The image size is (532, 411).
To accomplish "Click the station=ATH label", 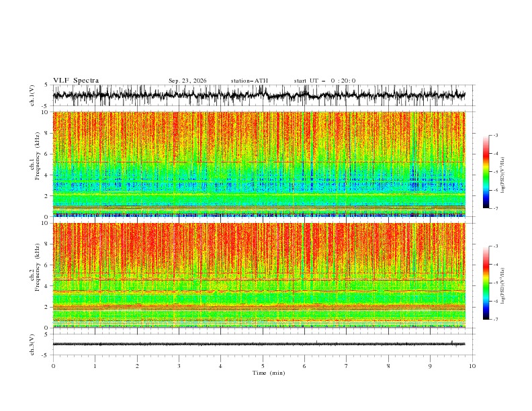I will pos(249,81).
